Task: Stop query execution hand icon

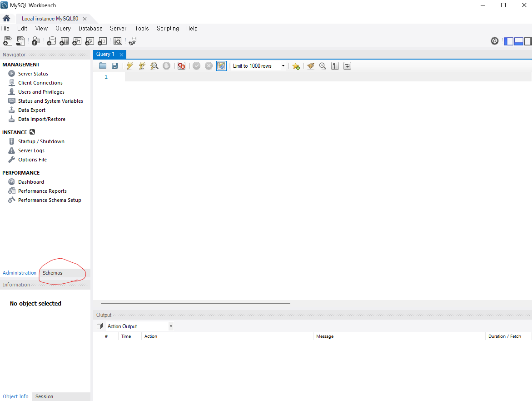Action: [x=166, y=66]
